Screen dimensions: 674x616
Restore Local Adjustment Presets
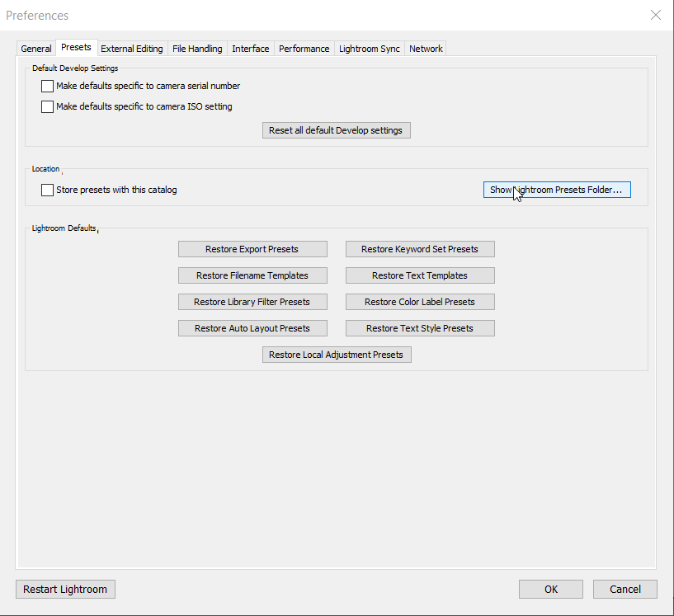point(337,354)
